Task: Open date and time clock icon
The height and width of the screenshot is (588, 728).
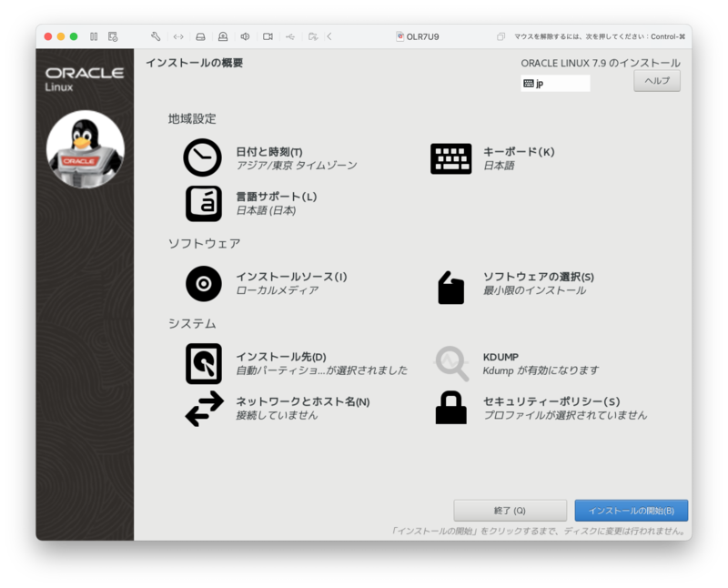Action: click(x=202, y=157)
